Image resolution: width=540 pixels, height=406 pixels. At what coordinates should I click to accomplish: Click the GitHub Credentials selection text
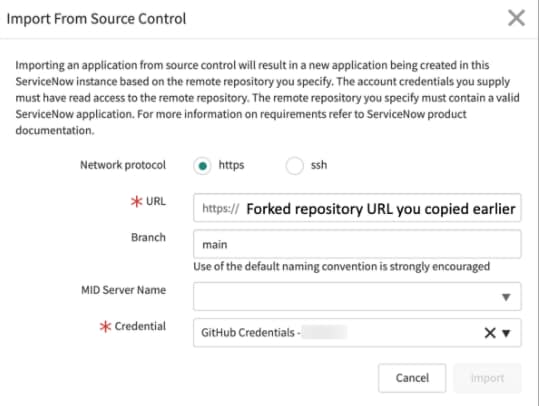pyautogui.click(x=251, y=333)
